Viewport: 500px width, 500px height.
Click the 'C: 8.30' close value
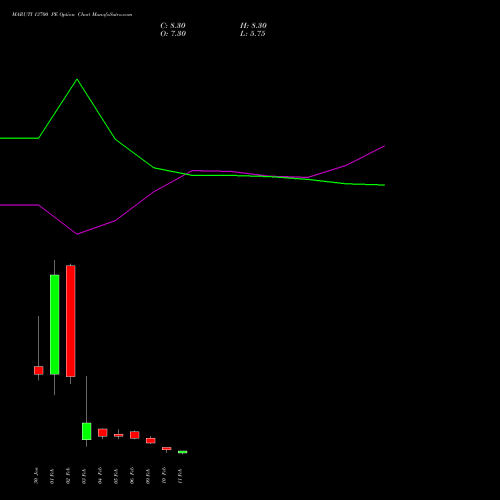click(x=173, y=26)
